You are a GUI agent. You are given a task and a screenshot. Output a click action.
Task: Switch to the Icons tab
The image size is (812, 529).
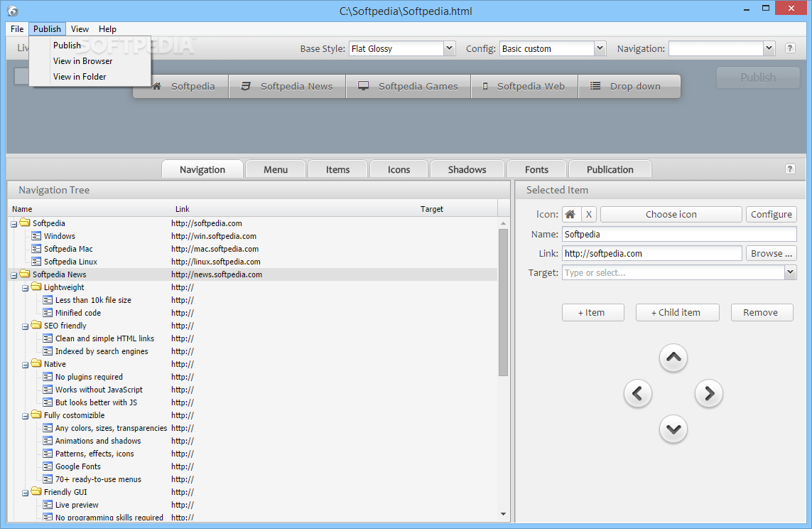399,169
